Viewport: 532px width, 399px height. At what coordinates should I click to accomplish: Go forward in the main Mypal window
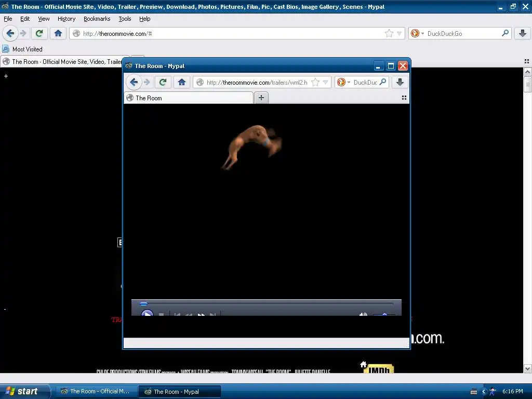[x=23, y=33]
